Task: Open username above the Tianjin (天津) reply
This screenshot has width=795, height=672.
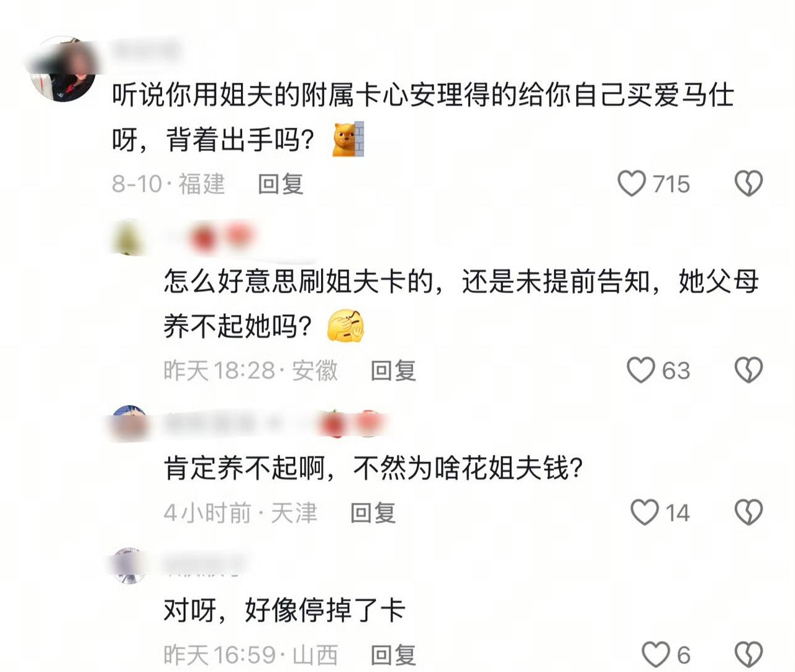Action: pyautogui.click(x=273, y=424)
